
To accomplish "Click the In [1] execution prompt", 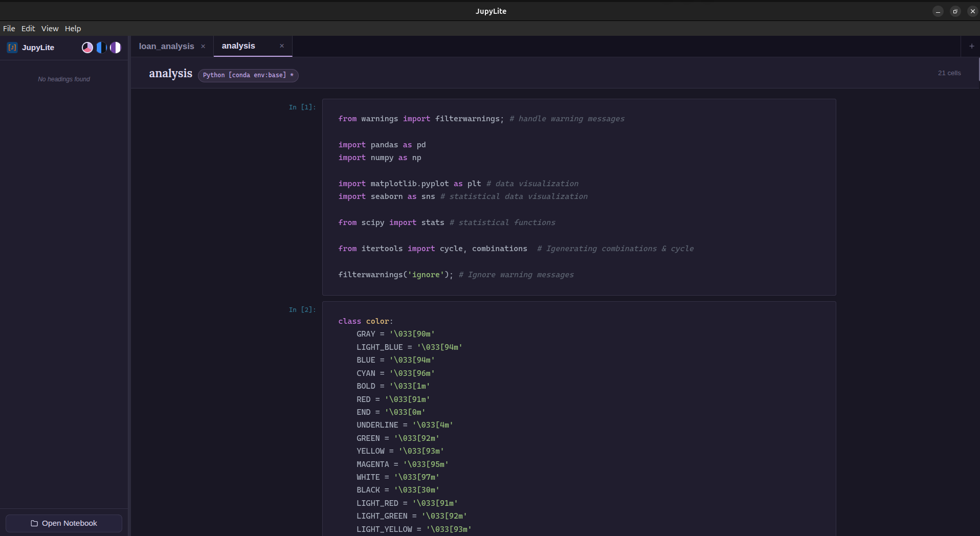I will point(302,107).
